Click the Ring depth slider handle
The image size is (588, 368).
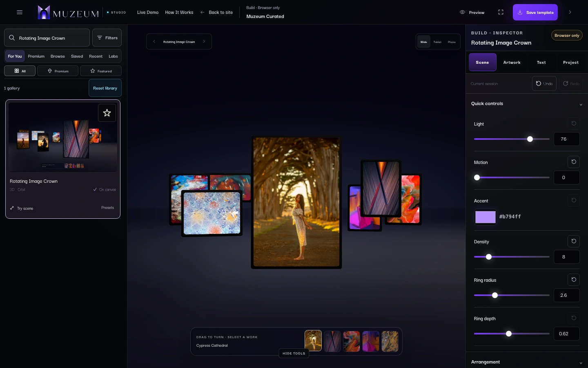[509, 334]
